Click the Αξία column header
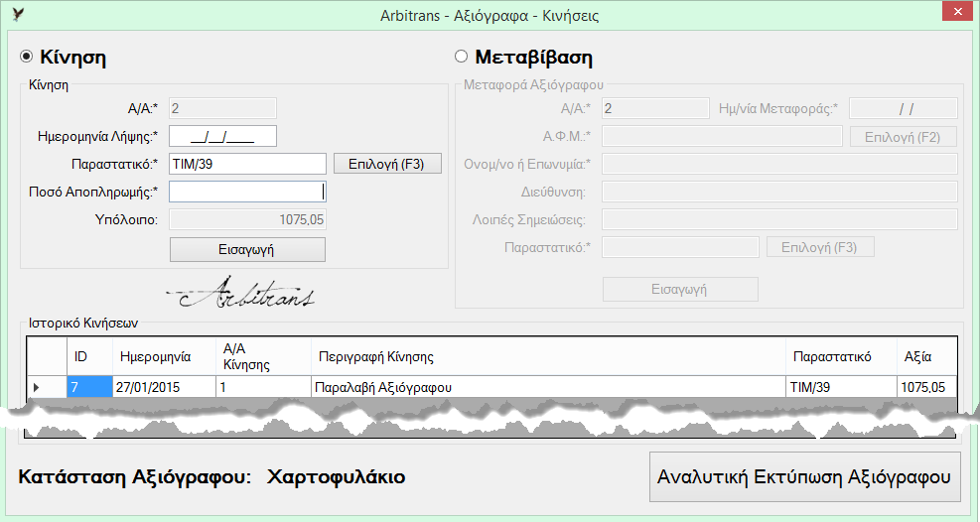 (926, 356)
